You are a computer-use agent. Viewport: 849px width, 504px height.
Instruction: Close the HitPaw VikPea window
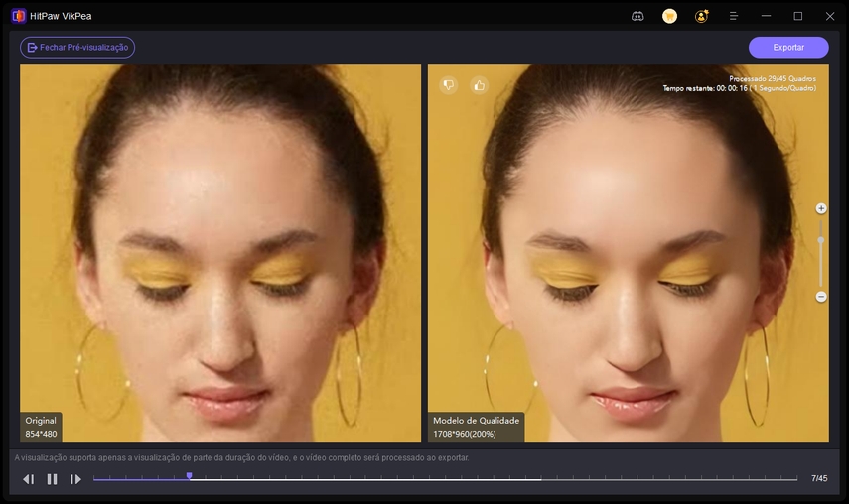830,16
